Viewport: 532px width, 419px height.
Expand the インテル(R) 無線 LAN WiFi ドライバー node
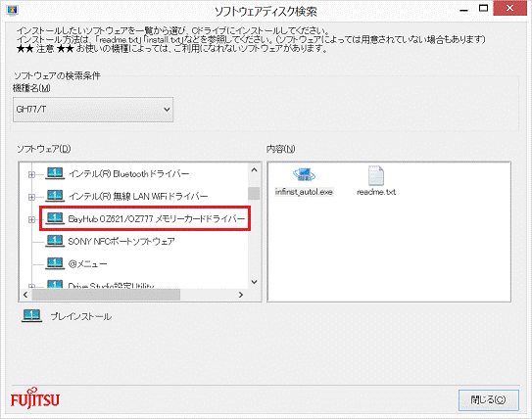pos(31,197)
